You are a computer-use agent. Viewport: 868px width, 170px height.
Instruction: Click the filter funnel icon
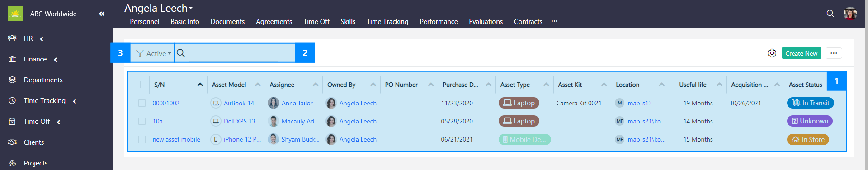pyautogui.click(x=140, y=53)
